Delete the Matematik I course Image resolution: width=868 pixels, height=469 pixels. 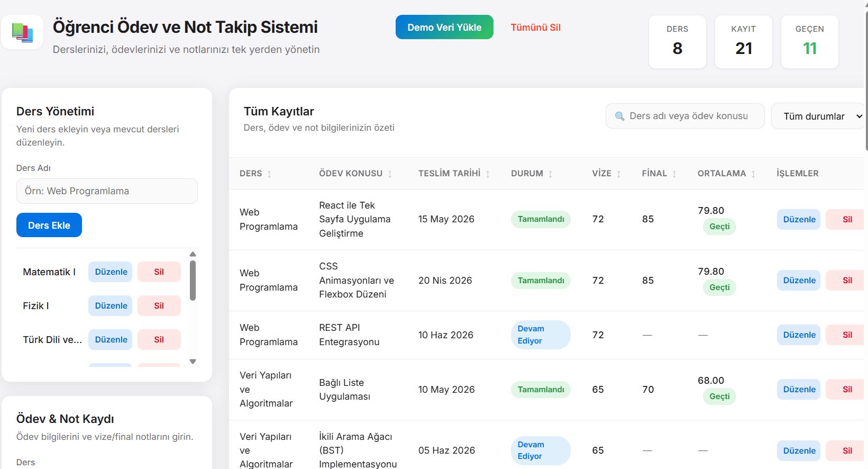tap(159, 272)
